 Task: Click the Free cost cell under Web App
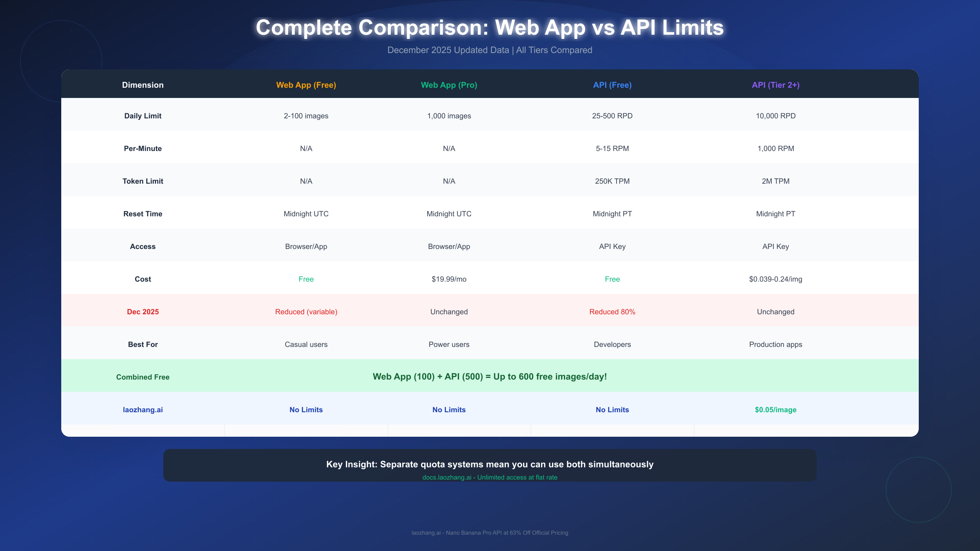coord(306,279)
